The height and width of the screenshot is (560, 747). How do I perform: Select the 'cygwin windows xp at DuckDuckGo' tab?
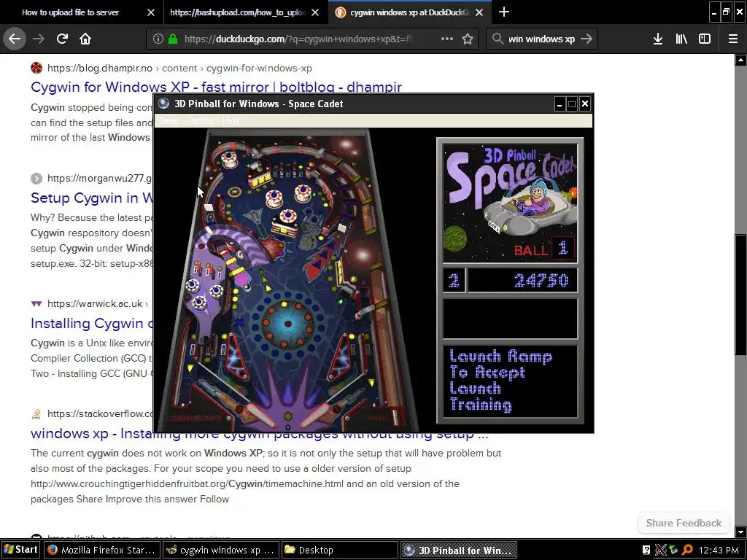click(x=410, y=12)
